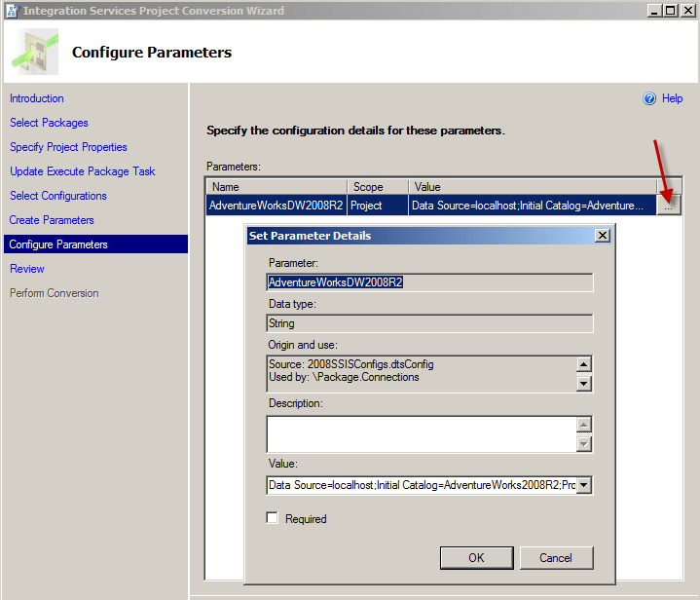Close the Conversion Wizard window
Viewport: 700px width, 600px height.
[x=687, y=11]
